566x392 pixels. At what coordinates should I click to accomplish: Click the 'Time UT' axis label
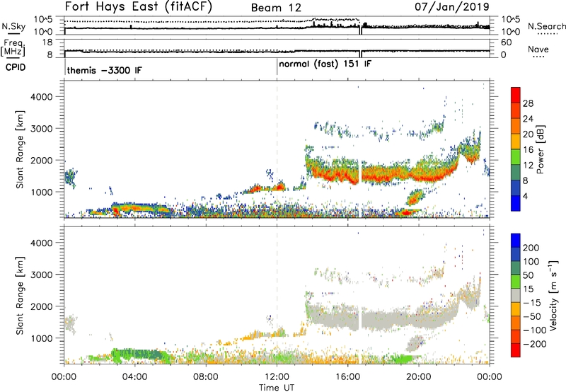click(277, 387)
